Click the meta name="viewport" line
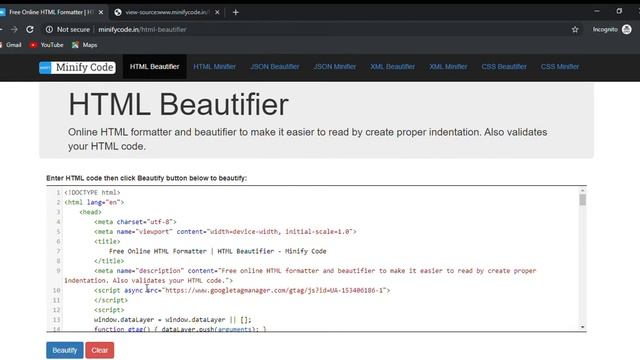 tap(225, 231)
